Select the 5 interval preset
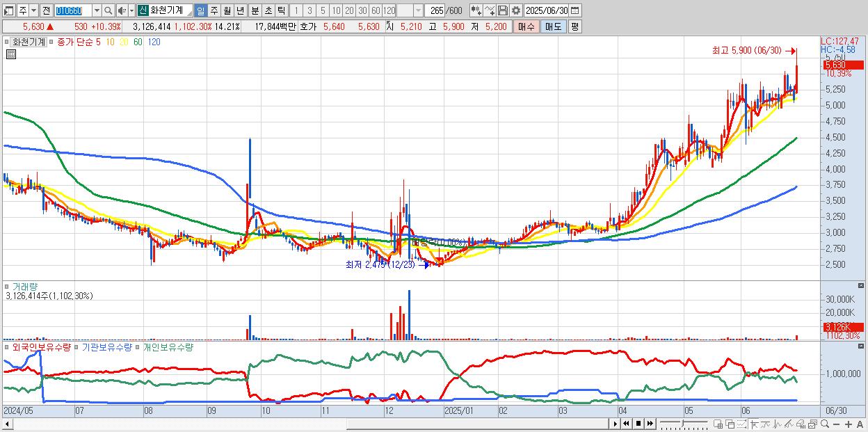This screenshot has height=432, width=868. [x=323, y=10]
